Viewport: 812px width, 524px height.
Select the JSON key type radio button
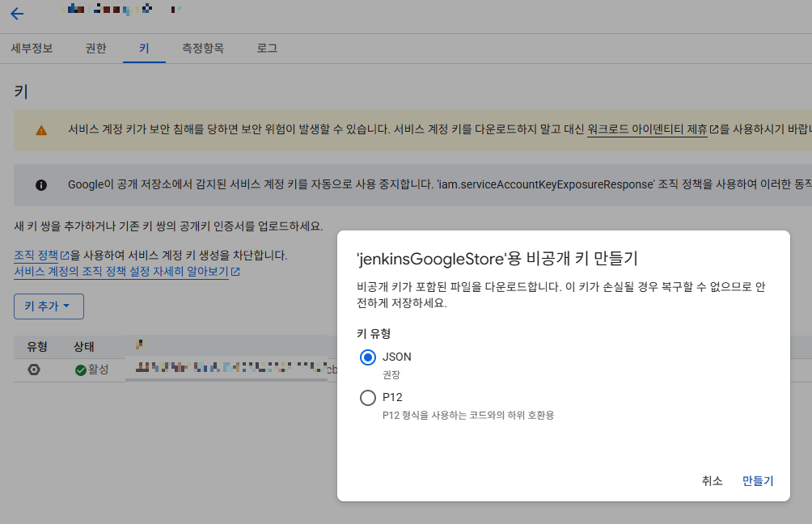[368, 357]
